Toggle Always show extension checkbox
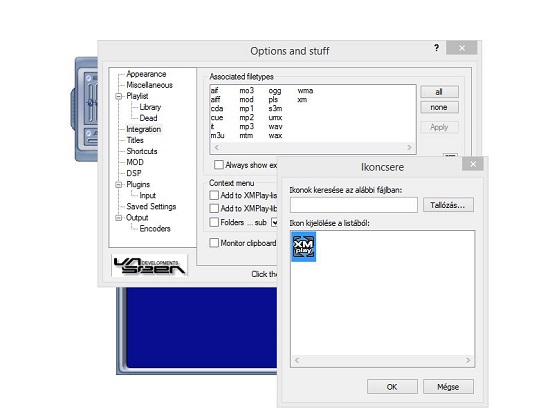The image size is (550, 420). pos(219,165)
